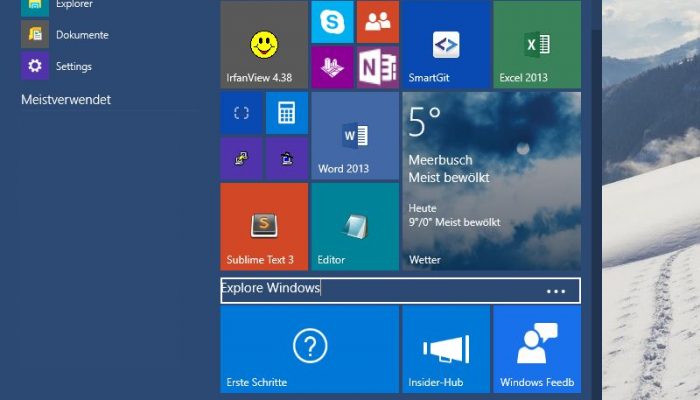Viewport: 700px width, 400px height.
Task: Open Settings from the Start menu list
Action: (x=74, y=67)
